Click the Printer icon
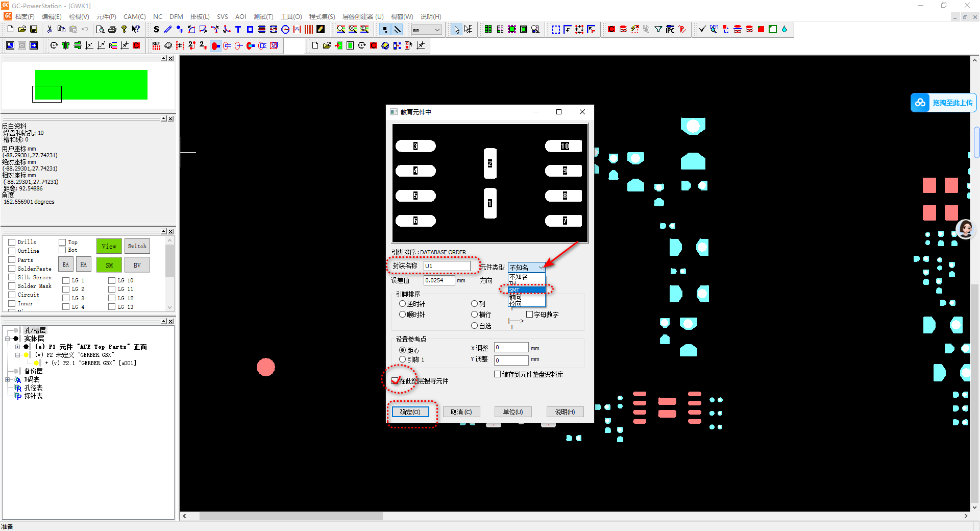This screenshot has height=531, width=980. (112, 30)
